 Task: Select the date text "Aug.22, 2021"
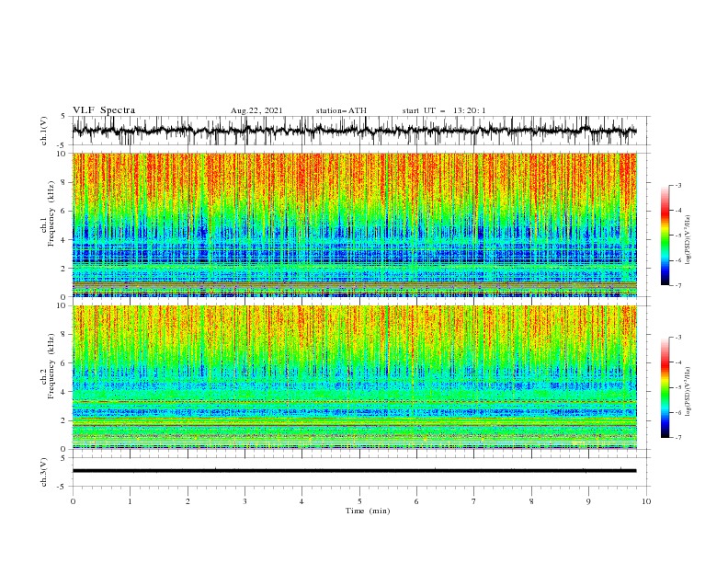tap(256, 110)
